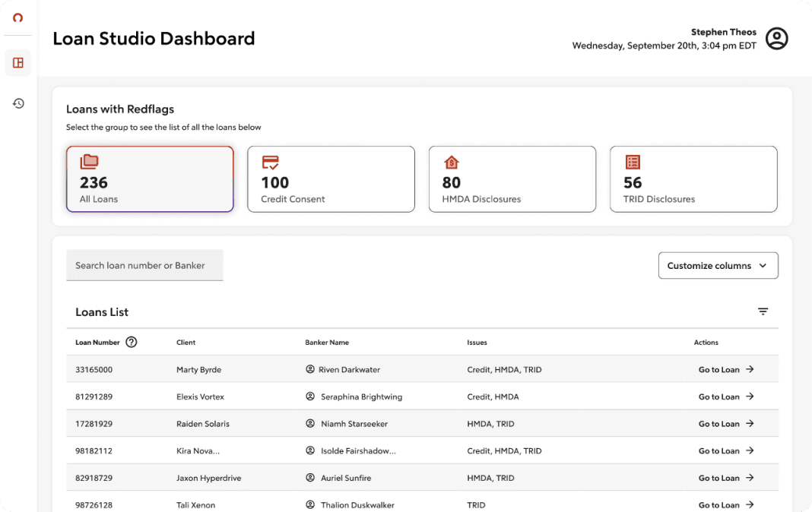Screen dimensions: 812x512
Task: Select the All Loans group card
Action: click(150, 179)
